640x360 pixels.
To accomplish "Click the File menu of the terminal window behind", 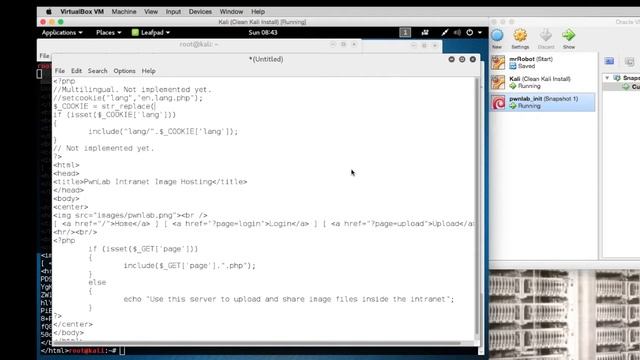I will [44, 56].
